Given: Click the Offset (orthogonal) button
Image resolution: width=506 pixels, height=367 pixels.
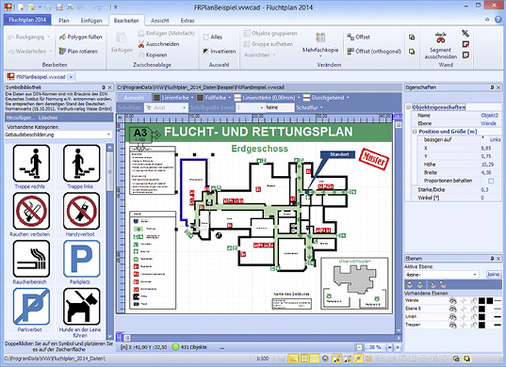Looking at the screenshot, I should click(x=374, y=51).
